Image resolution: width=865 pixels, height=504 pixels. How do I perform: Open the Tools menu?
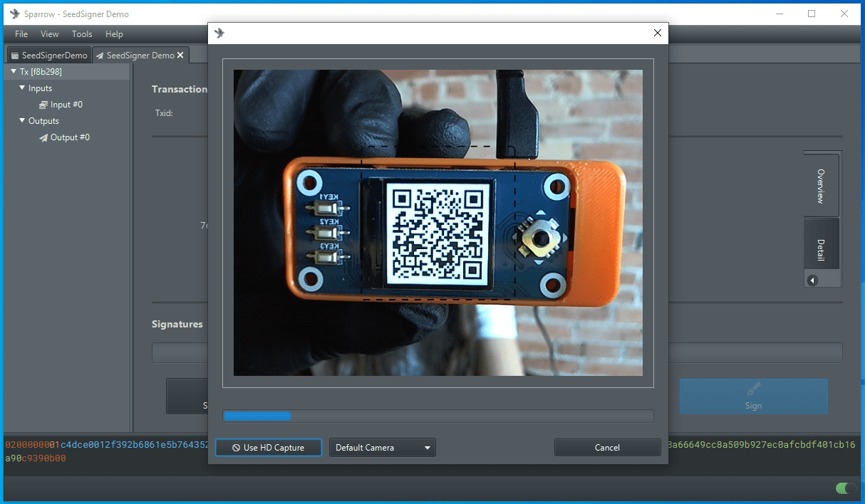tap(82, 34)
